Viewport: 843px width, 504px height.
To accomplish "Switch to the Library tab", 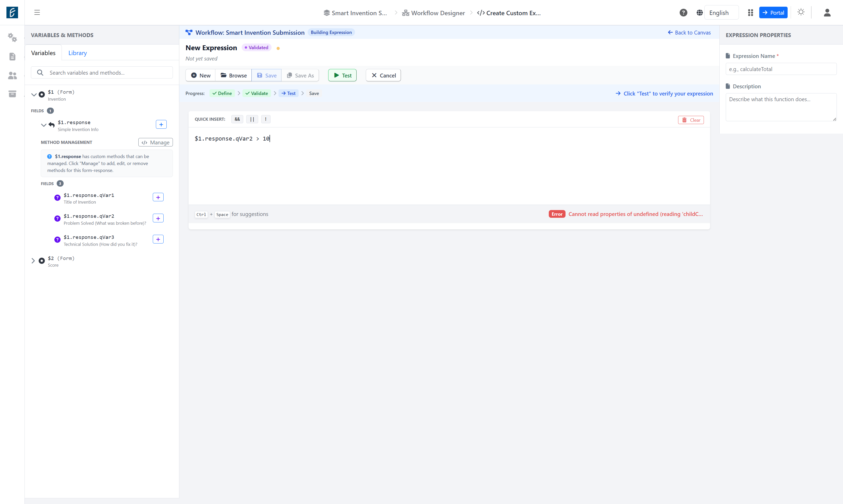I will point(78,53).
